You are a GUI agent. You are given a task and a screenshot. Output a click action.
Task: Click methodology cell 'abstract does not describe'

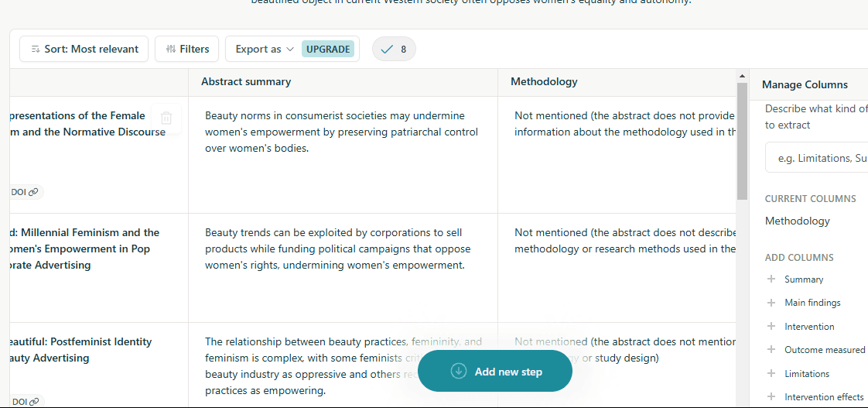(x=625, y=241)
